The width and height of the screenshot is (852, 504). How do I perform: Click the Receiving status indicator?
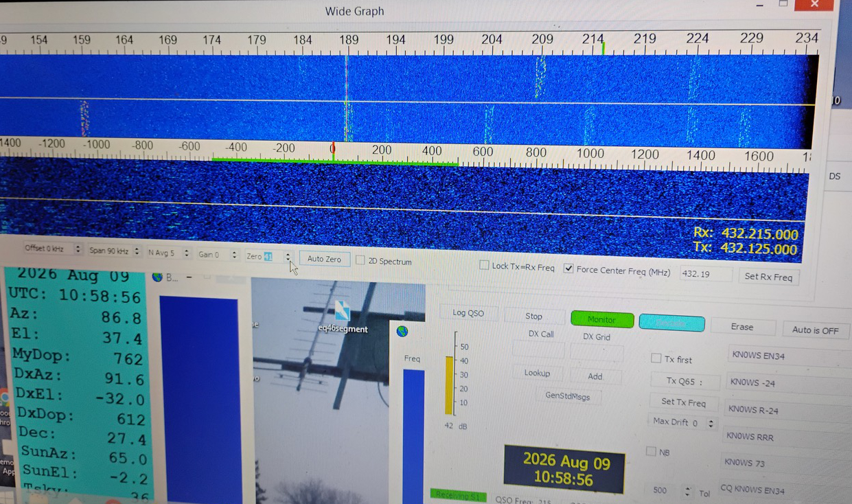coord(458,496)
